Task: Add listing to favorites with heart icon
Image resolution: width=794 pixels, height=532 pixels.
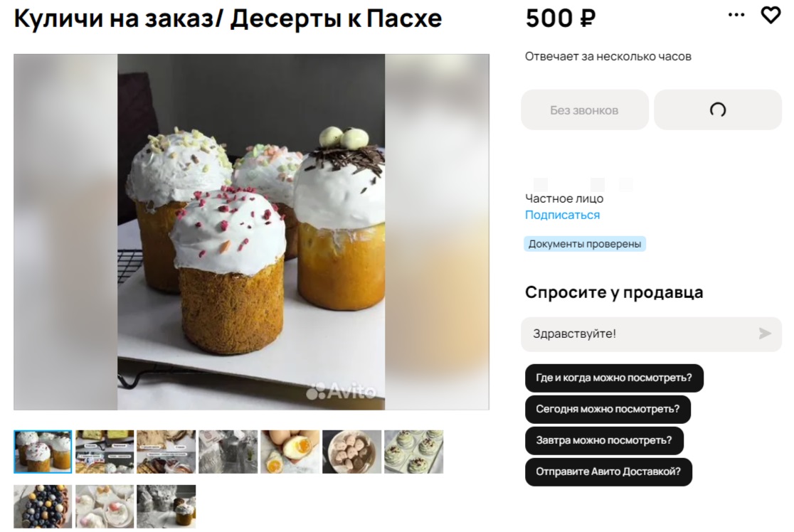Action: point(771,15)
